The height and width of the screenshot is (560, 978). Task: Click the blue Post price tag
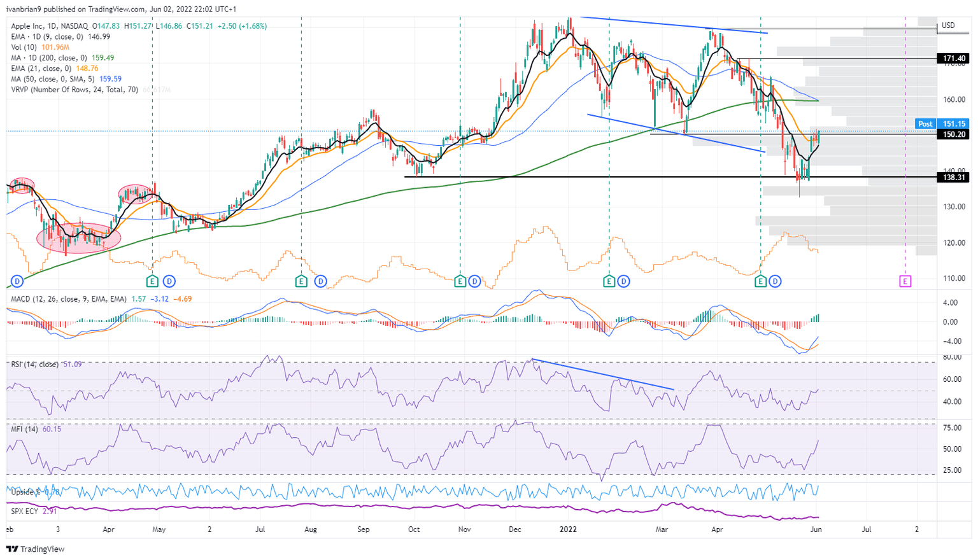pyautogui.click(x=925, y=124)
